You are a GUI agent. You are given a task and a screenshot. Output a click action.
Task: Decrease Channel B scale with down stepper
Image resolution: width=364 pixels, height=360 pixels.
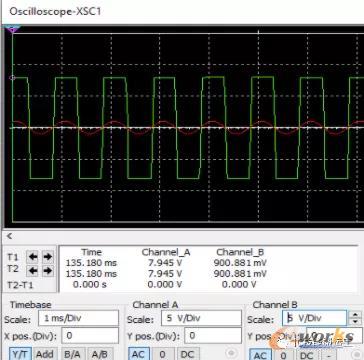[356, 322]
